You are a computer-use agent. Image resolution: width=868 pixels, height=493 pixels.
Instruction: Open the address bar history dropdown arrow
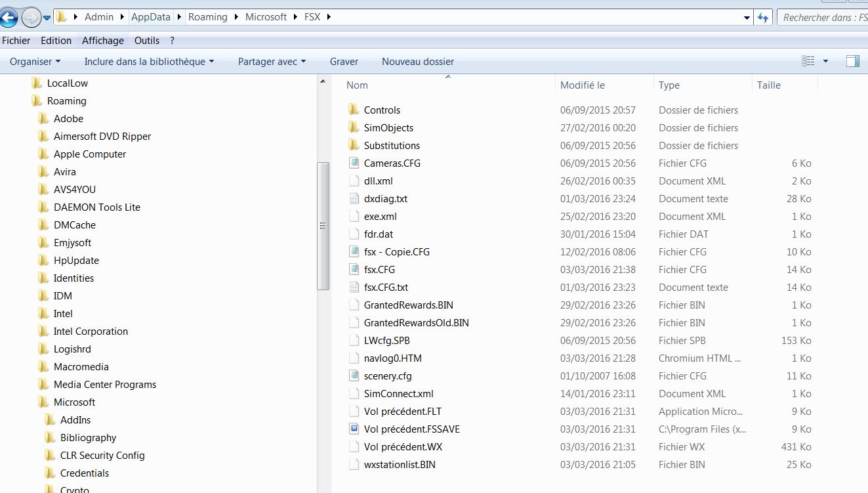click(x=747, y=18)
